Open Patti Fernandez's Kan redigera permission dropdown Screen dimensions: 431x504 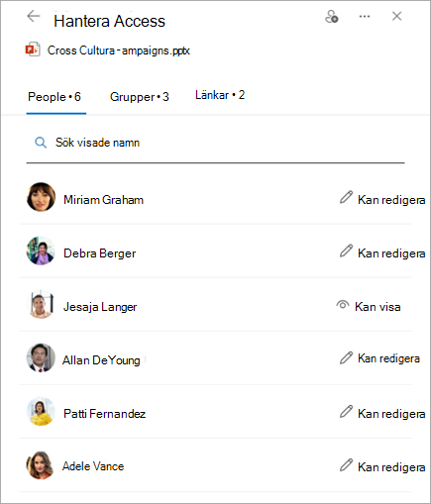[x=382, y=414]
